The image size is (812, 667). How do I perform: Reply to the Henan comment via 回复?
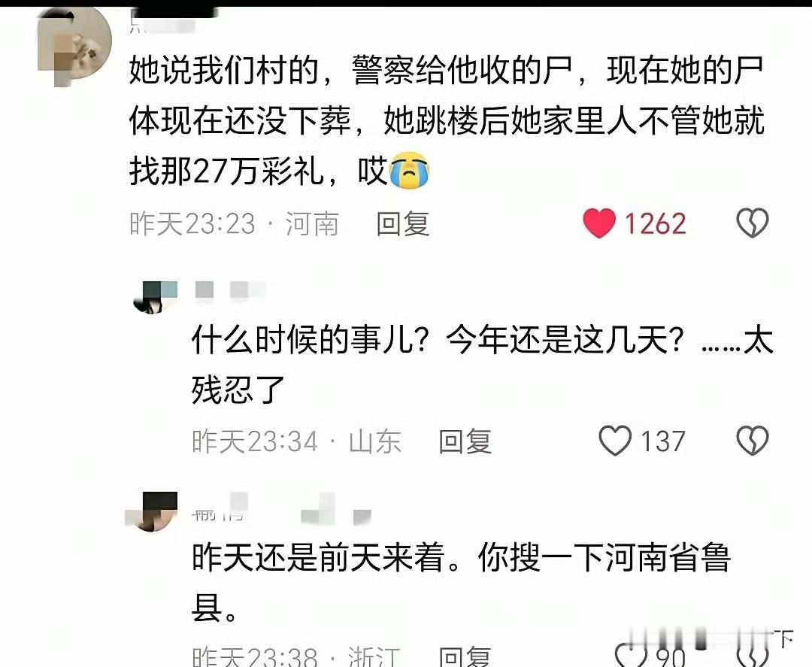[403, 224]
